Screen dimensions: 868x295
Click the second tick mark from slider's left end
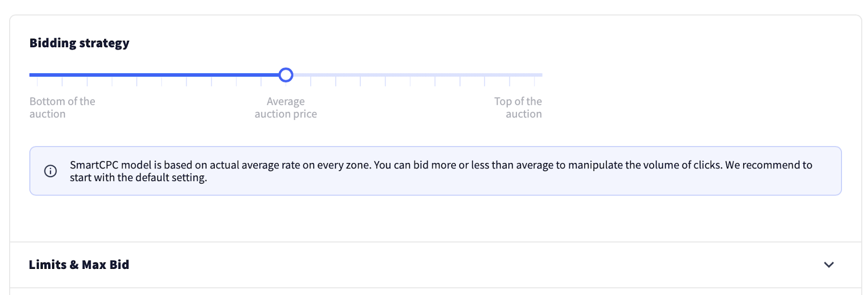[62, 81]
